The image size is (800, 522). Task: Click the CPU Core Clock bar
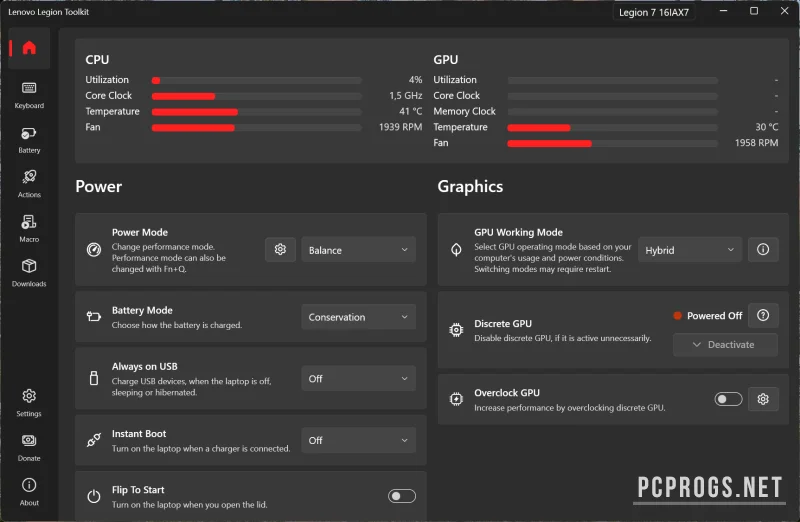tap(257, 96)
